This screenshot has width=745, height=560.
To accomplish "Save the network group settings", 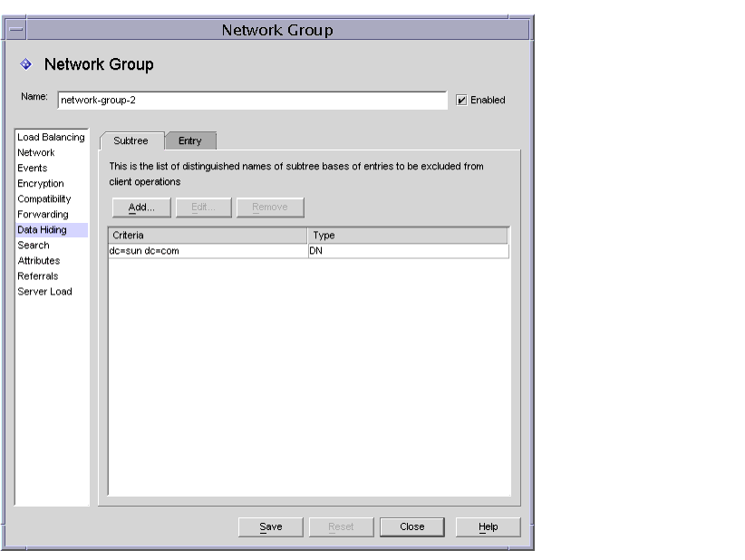I will (270, 526).
